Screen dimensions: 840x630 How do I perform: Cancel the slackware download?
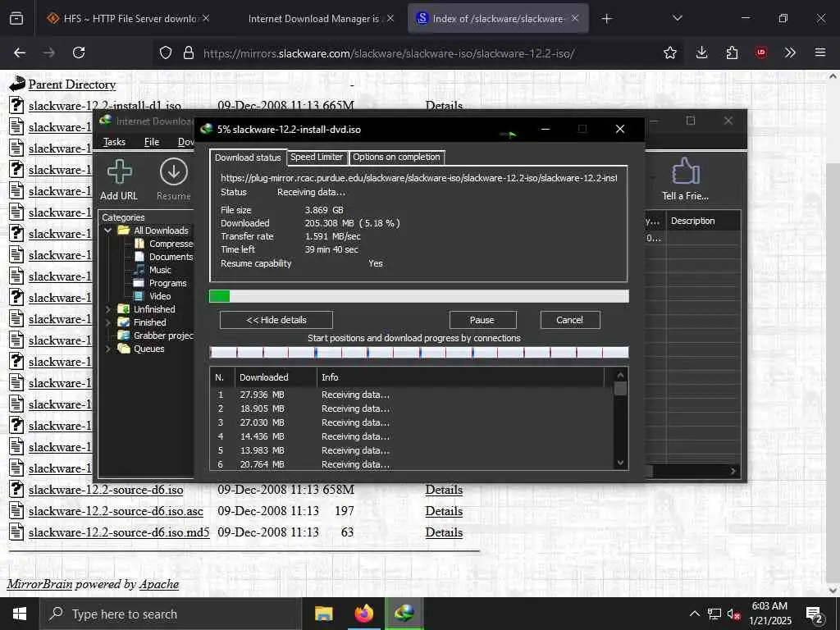(x=569, y=320)
